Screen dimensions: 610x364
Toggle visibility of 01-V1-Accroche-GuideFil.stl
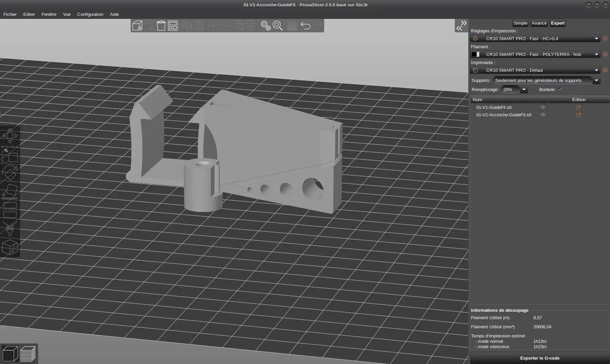[543, 115]
